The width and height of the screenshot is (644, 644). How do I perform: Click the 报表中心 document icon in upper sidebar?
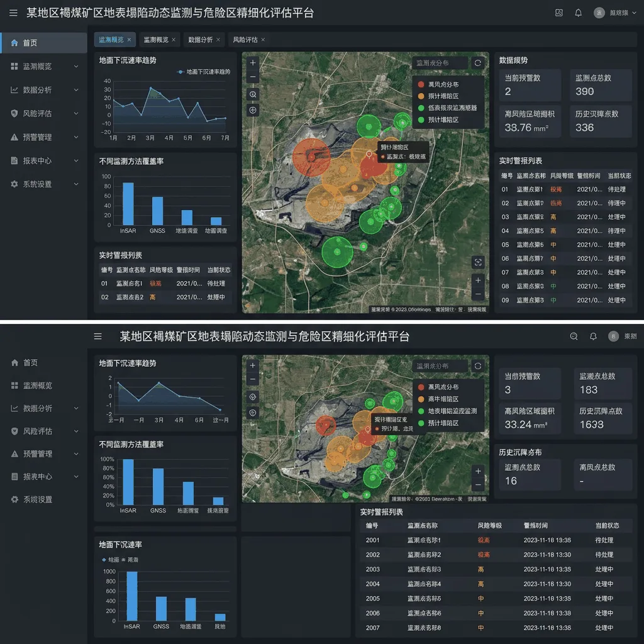14,160
